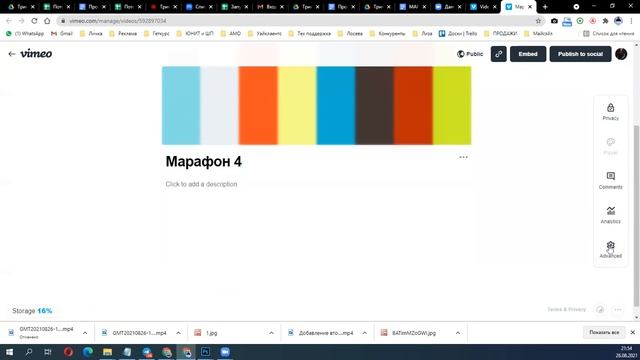Click Publish to social button

[580, 54]
